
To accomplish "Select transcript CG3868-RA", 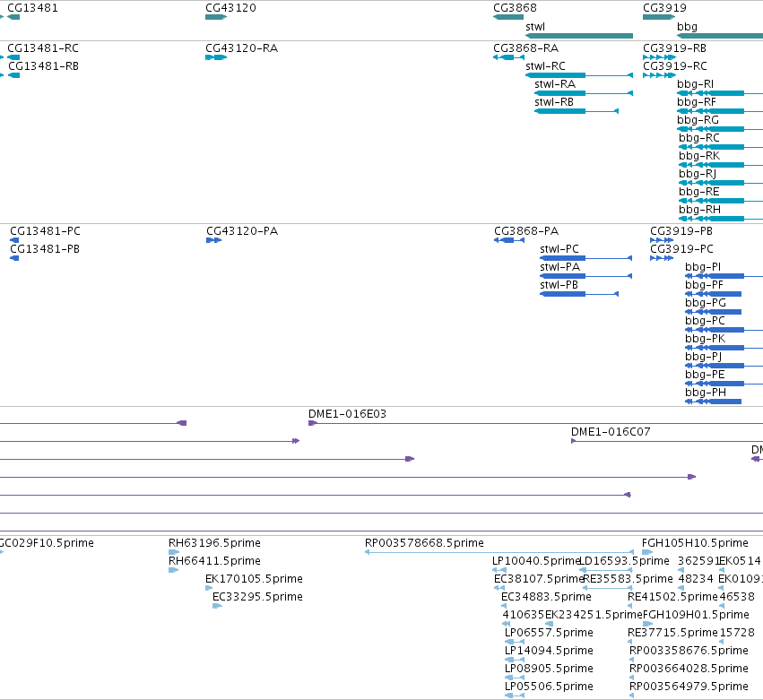I will tap(508, 57).
